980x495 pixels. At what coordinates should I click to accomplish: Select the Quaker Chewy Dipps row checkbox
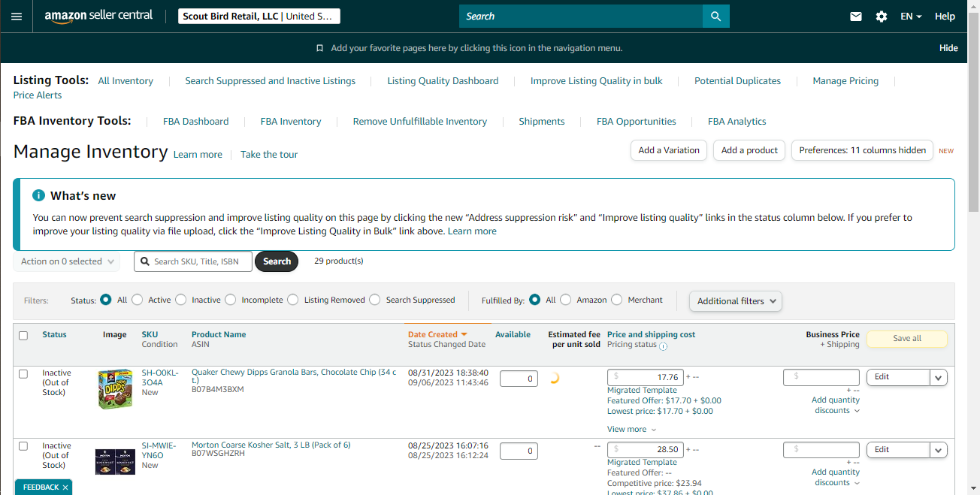click(23, 373)
